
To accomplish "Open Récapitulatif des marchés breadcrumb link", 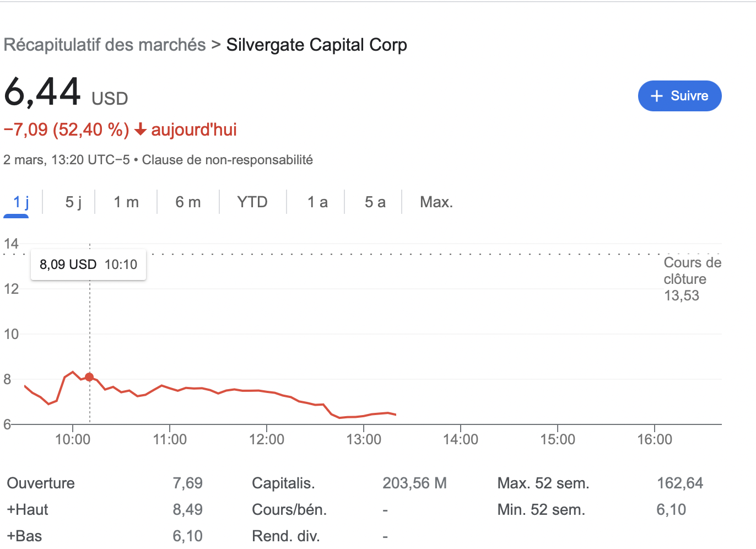I will (105, 45).
